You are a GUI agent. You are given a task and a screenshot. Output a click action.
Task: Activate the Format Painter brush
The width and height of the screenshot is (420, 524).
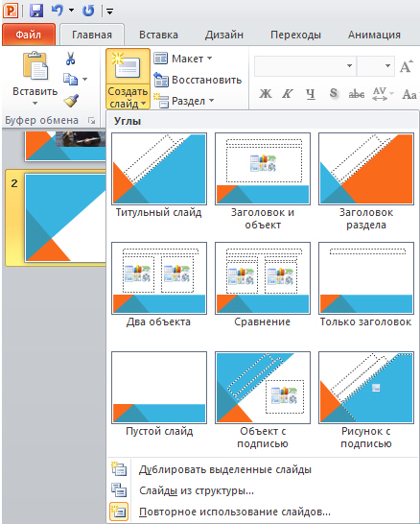[71, 101]
